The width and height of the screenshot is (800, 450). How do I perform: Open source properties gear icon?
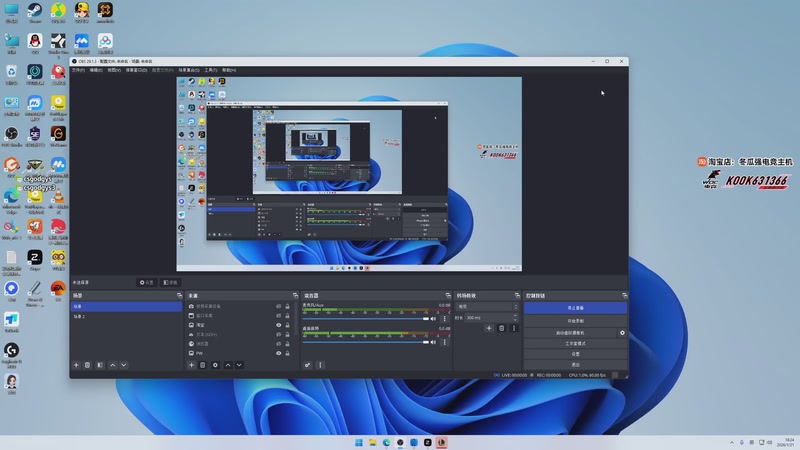215,365
